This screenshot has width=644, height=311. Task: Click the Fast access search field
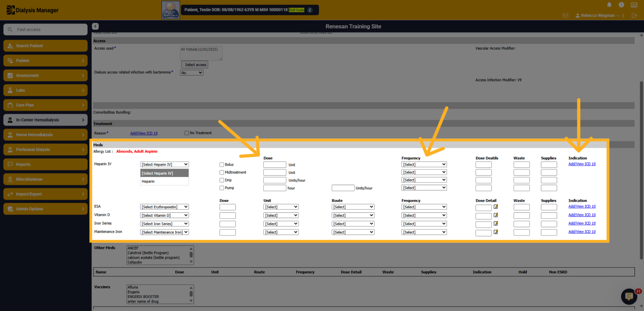pyautogui.click(x=45, y=30)
